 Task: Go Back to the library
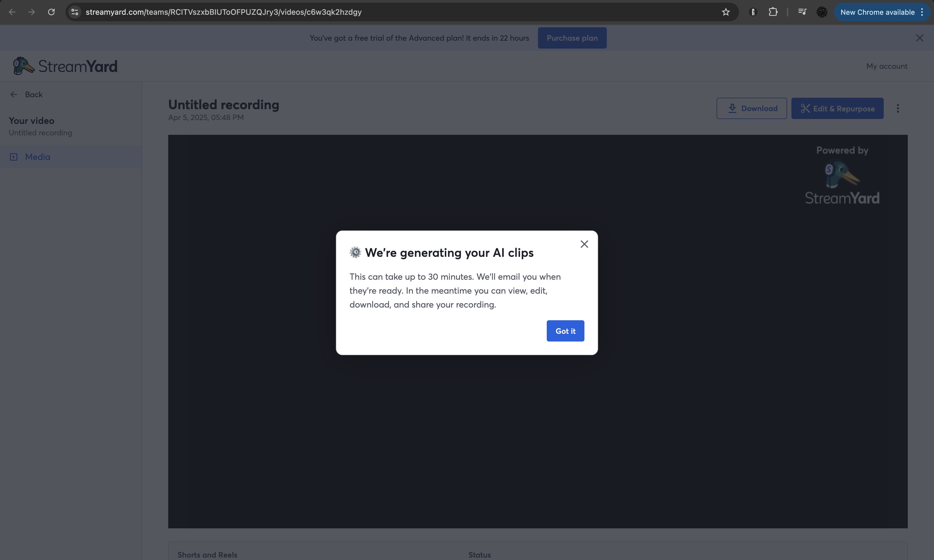[x=26, y=95]
